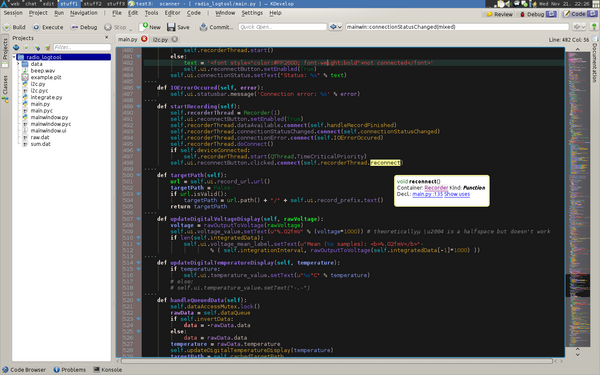This screenshot has width=600, height=375.
Task: Click the Python icon next to mainwindow.py
Action: pyautogui.click(x=25, y=117)
